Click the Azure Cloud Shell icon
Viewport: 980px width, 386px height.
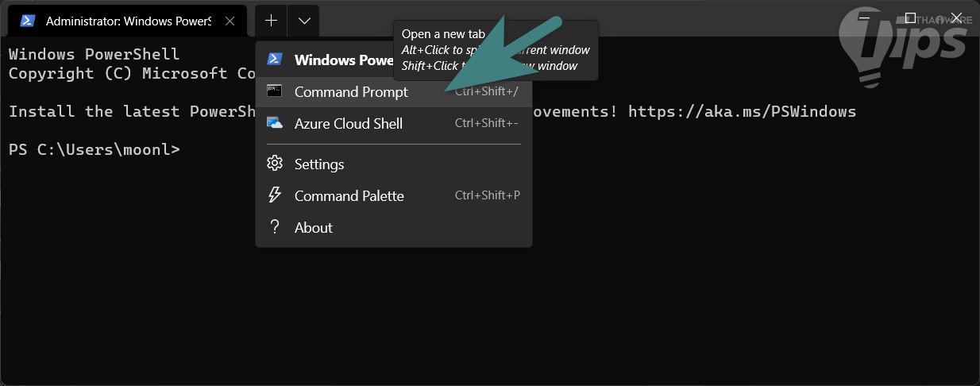(275, 123)
